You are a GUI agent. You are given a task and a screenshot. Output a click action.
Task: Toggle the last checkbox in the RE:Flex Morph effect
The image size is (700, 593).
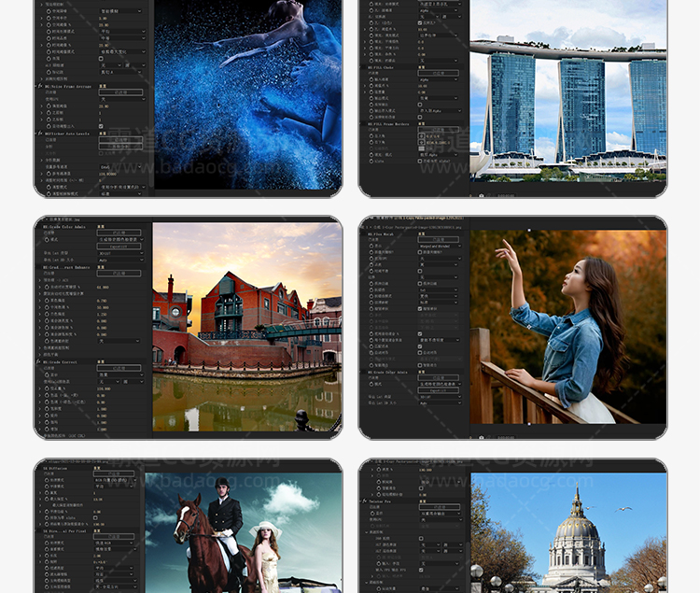[420, 365]
